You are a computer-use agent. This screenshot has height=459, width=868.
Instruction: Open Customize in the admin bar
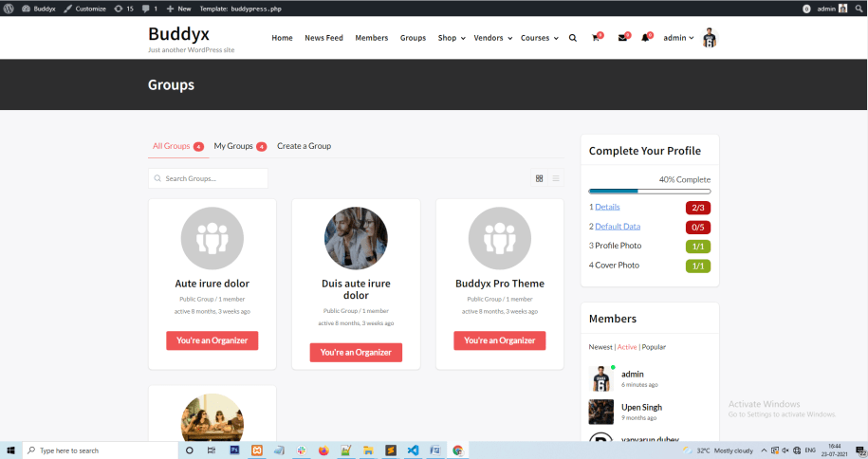pyautogui.click(x=84, y=9)
